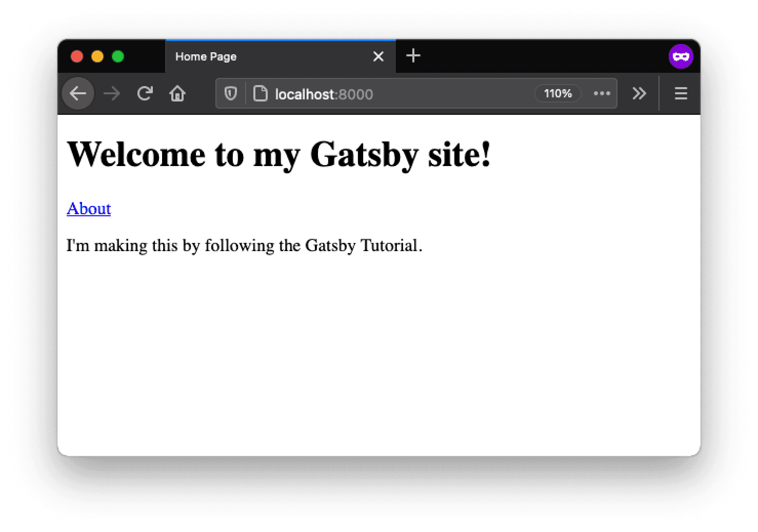Image resolution: width=758 pixels, height=532 pixels.
Task: Expand the toolbar overflow chevron menu
Action: (639, 94)
